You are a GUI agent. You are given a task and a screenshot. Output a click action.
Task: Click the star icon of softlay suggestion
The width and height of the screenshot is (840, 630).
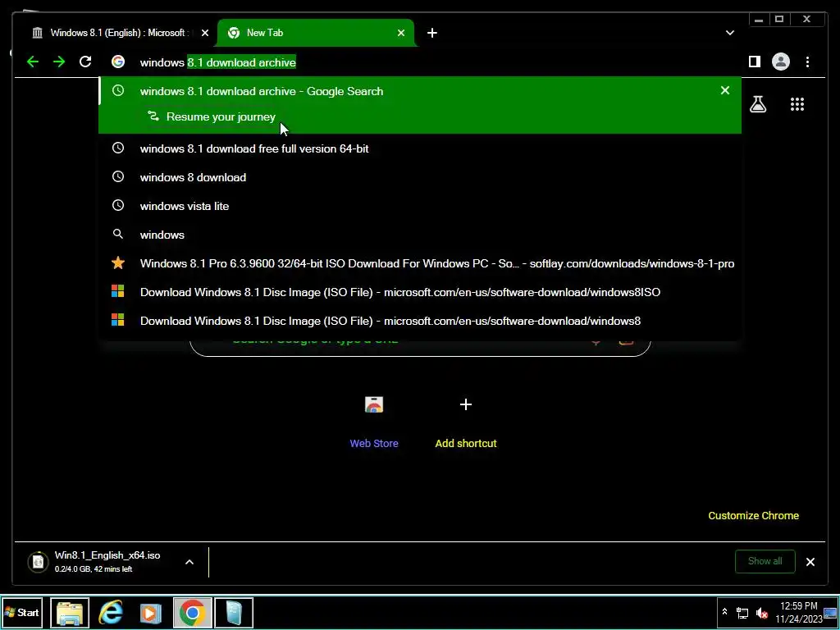point(118,263)
